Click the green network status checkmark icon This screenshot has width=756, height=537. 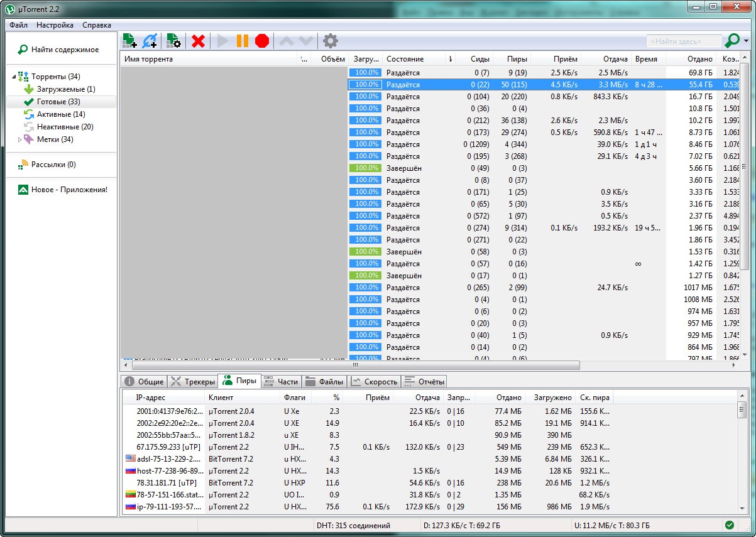pyautogui.click(x=730, y=525)
